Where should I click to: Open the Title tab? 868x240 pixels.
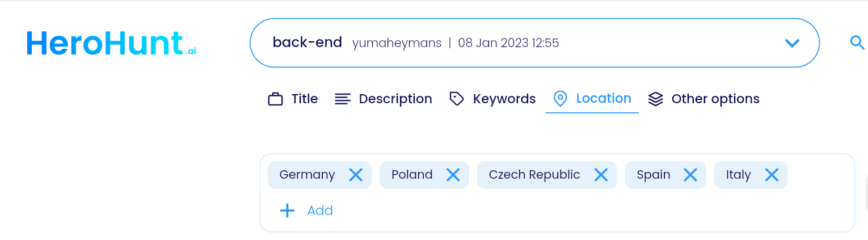[293, 99]
